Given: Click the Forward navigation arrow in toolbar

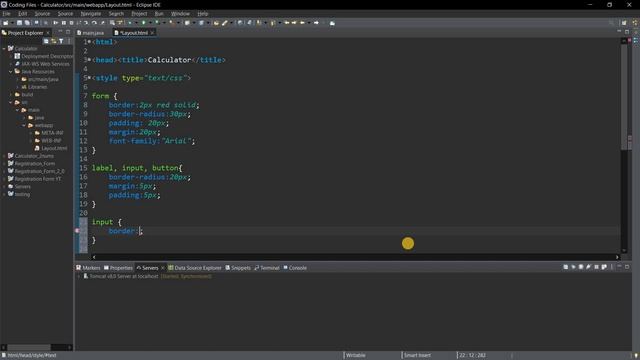Looking at the screenshot, I should 316,23.
